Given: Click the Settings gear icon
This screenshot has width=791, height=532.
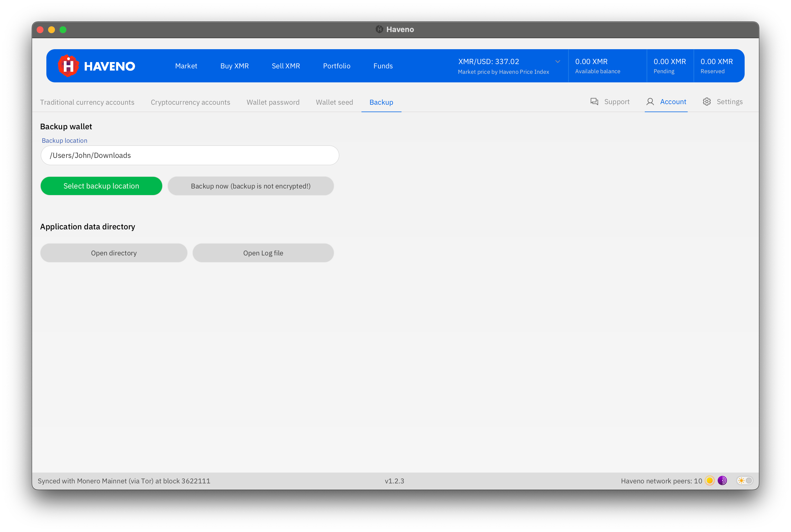Looking at the screenshot, I should 707,102.
